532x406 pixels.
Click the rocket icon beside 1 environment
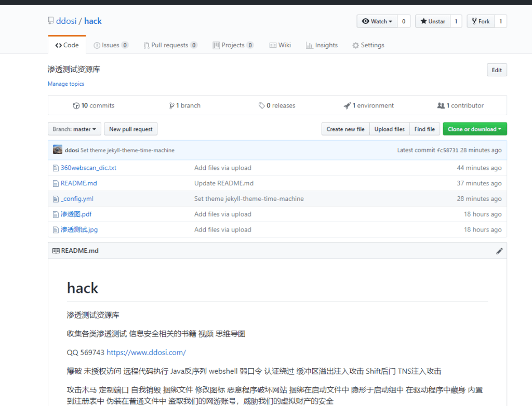[347, 106]
